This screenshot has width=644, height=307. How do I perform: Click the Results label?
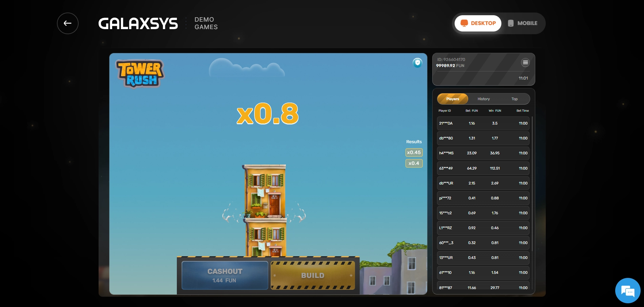tap(414, 142)
